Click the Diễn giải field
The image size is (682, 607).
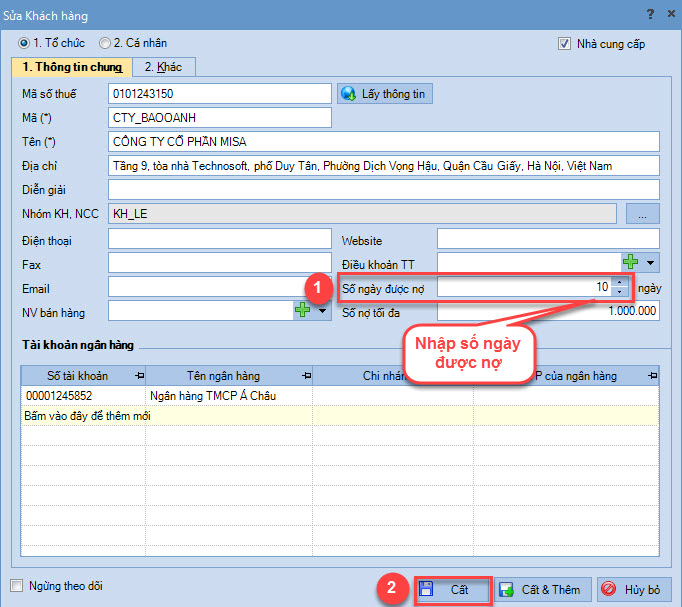[x=384, y=190]
